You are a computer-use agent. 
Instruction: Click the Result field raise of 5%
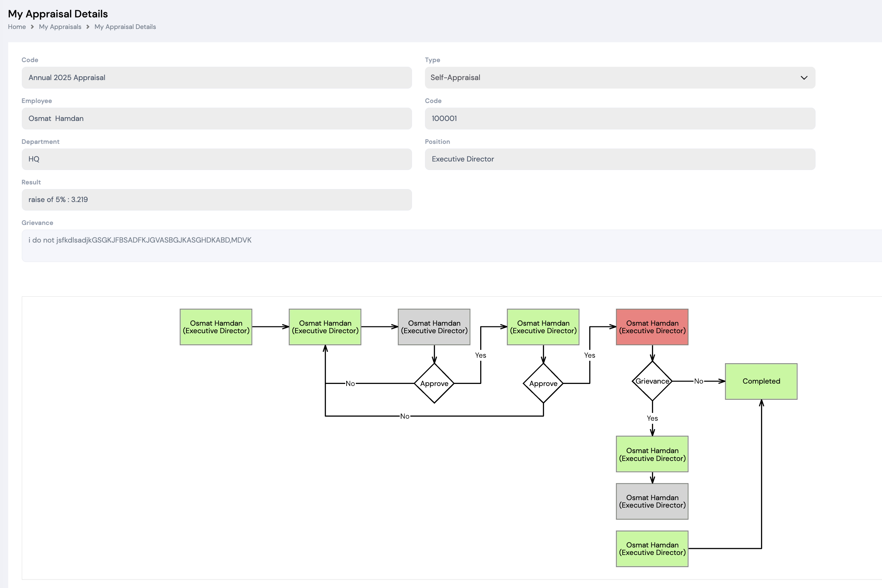217,200
